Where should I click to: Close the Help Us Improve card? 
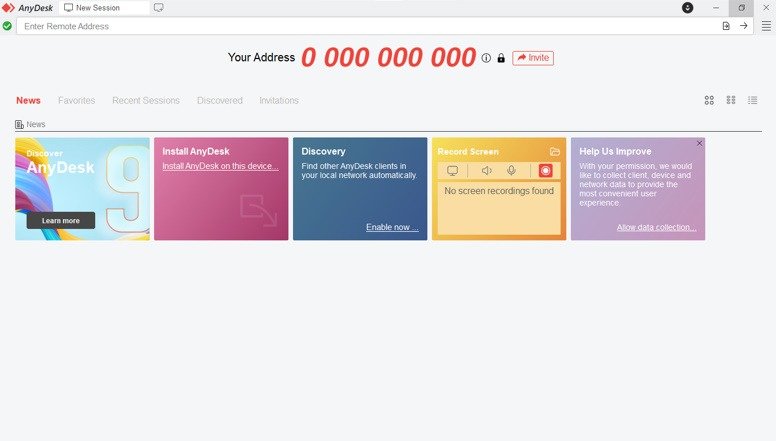coord(699,144)
